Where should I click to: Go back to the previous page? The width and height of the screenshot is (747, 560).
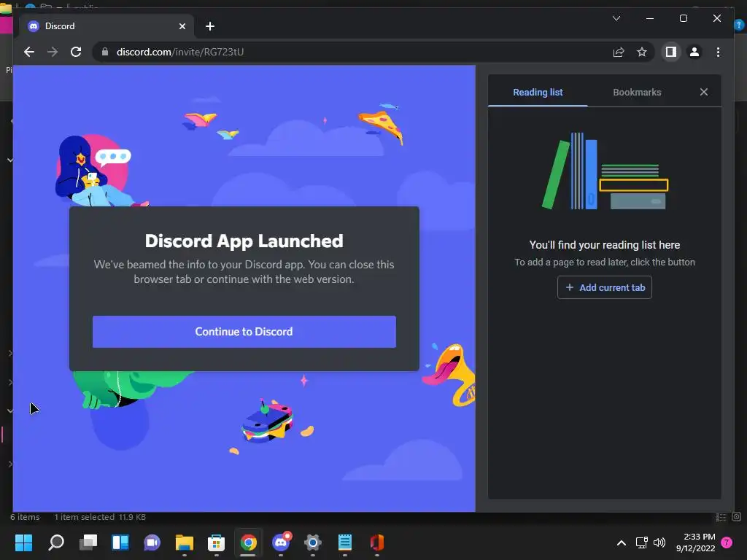coord(29,52)
